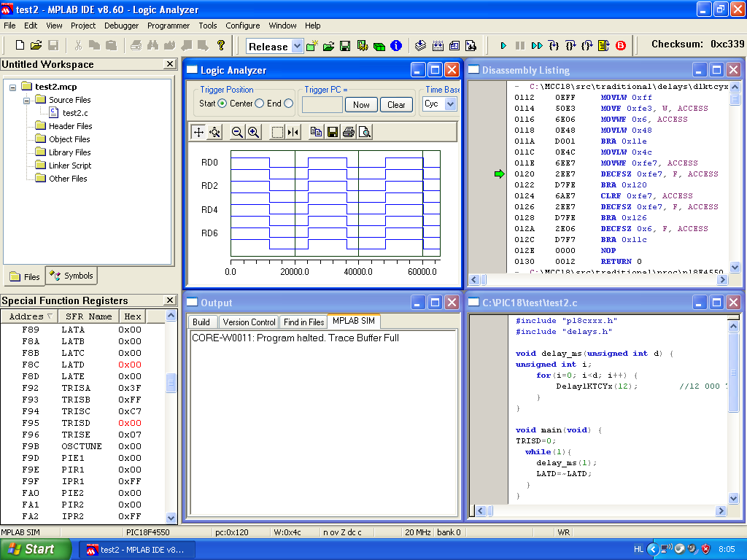
Task: Click the Run (play) debugger icon
Action: click(x=503, y=46)
